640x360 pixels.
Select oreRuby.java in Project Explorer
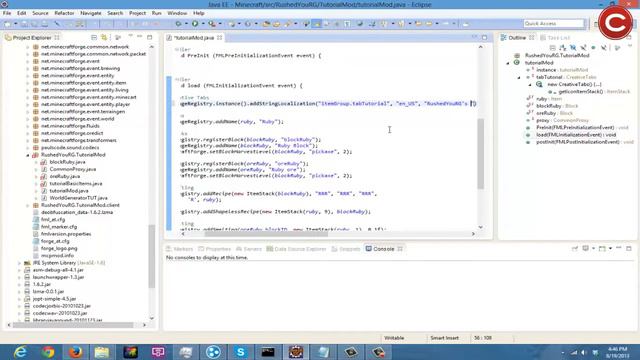[64, 176]
